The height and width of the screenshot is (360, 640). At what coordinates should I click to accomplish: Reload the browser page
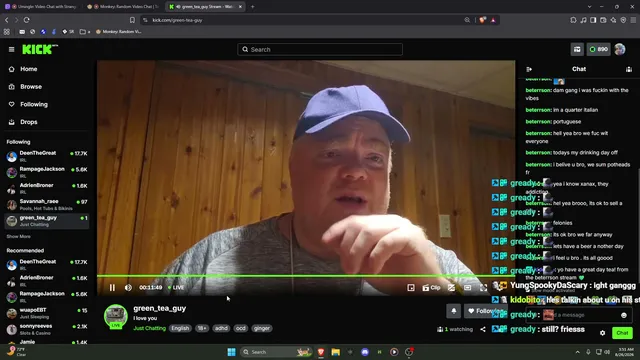(27, 20)
